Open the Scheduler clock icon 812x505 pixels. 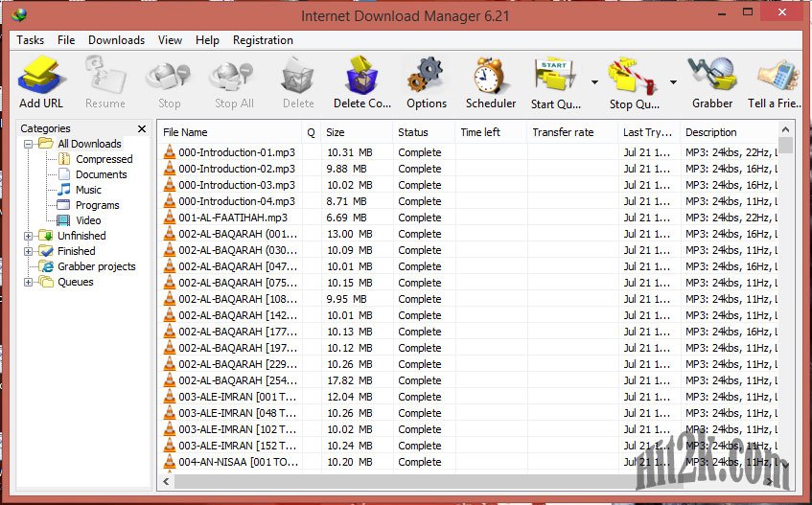pos(491,76)
